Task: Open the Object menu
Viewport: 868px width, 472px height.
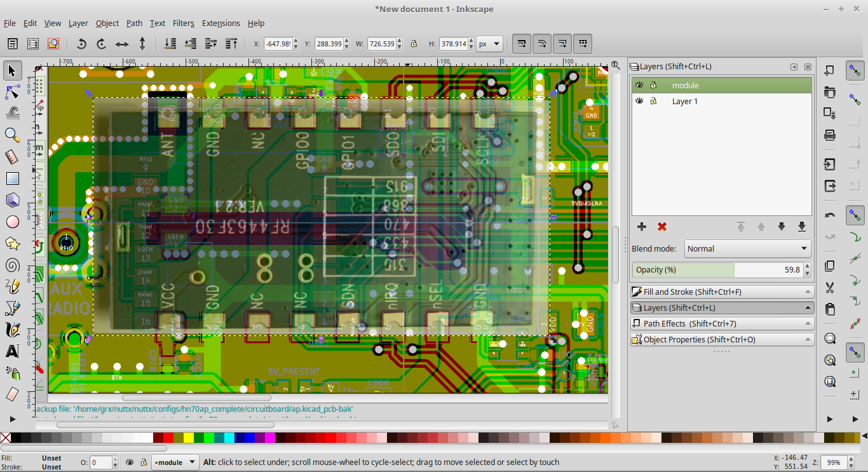Action: point(107,24)
